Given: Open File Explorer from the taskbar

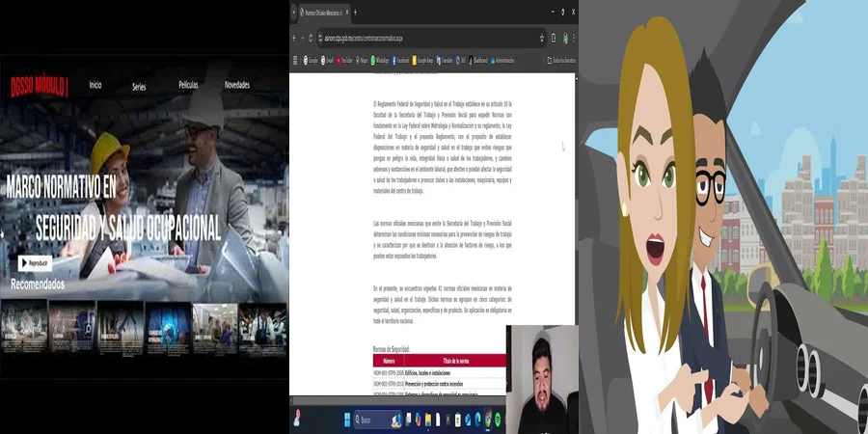Looking at the screenshot, I should (428, 420).
